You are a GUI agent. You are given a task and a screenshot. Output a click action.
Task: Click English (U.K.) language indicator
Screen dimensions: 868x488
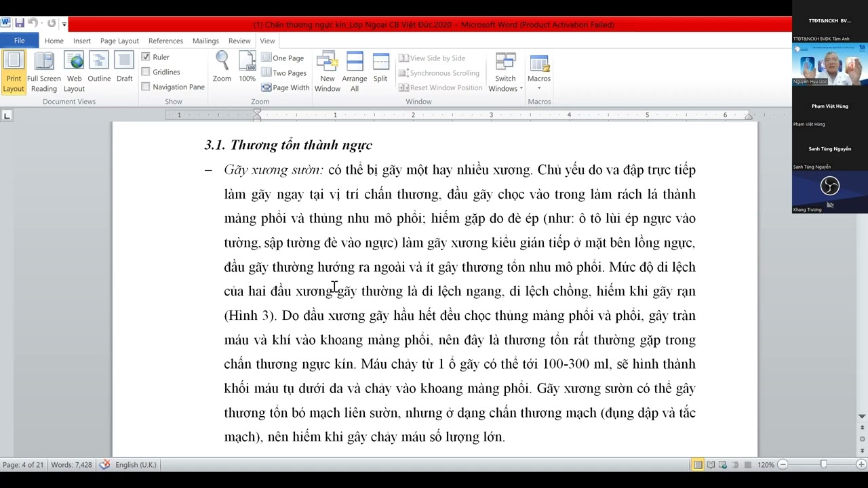(x=136, y=465)
